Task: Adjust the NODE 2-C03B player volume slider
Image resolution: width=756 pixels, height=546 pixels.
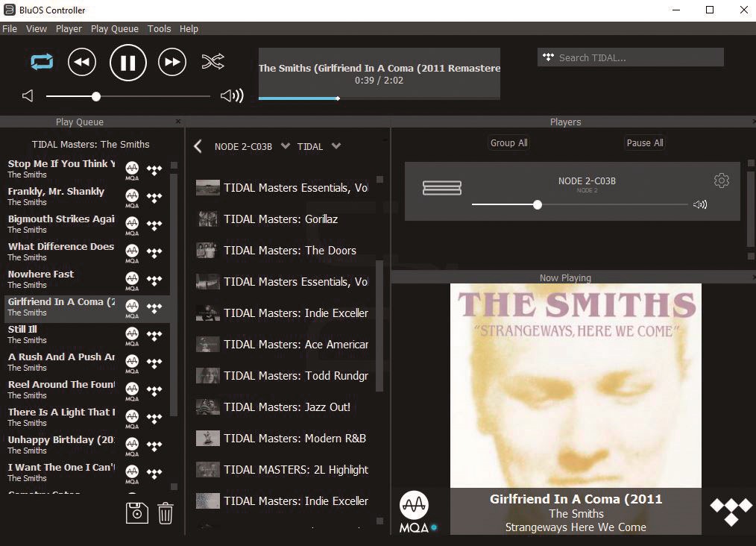Action: (579, 205)
